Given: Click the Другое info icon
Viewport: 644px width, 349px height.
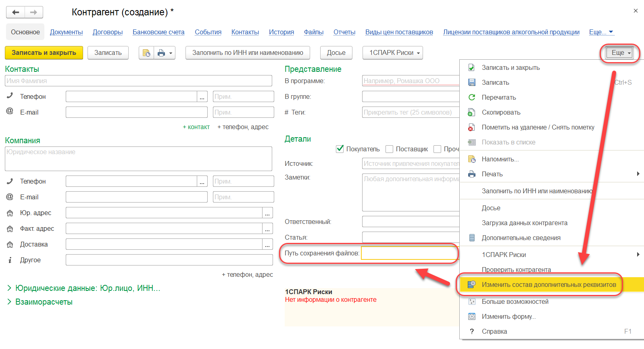Looking at the screenshot, I should 10,260.
